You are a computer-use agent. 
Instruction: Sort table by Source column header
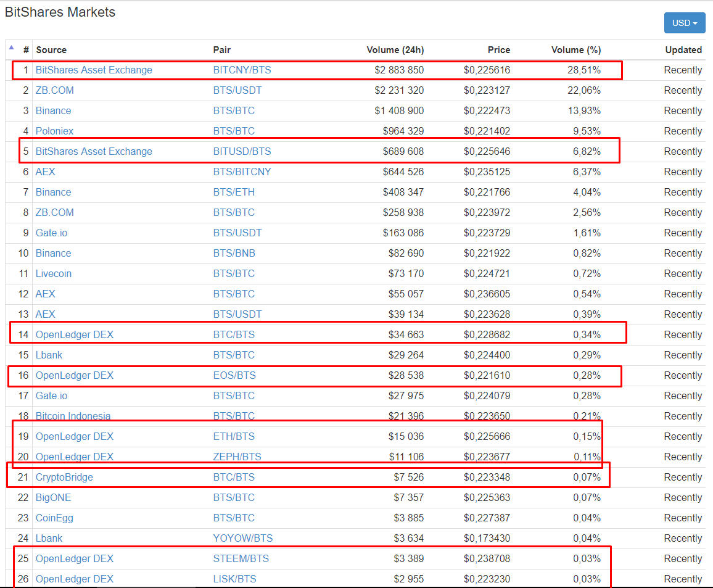click(x=51, y=50)
